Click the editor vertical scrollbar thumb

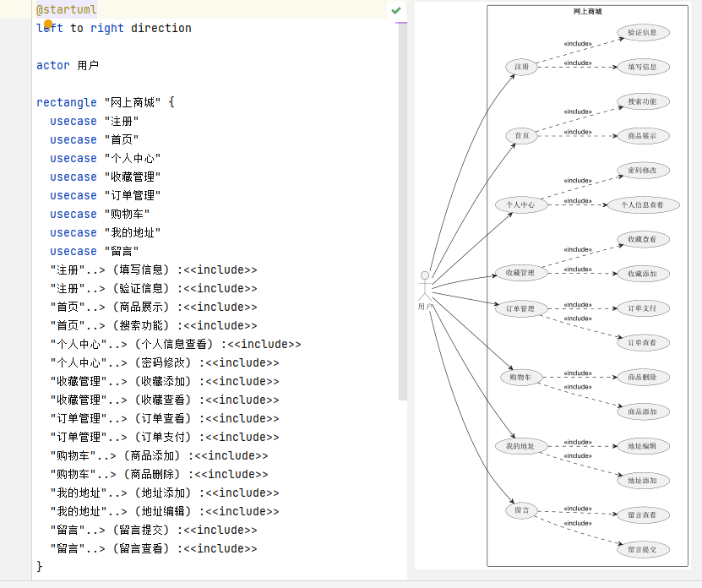pyautogui.click(x=402, y=210)
